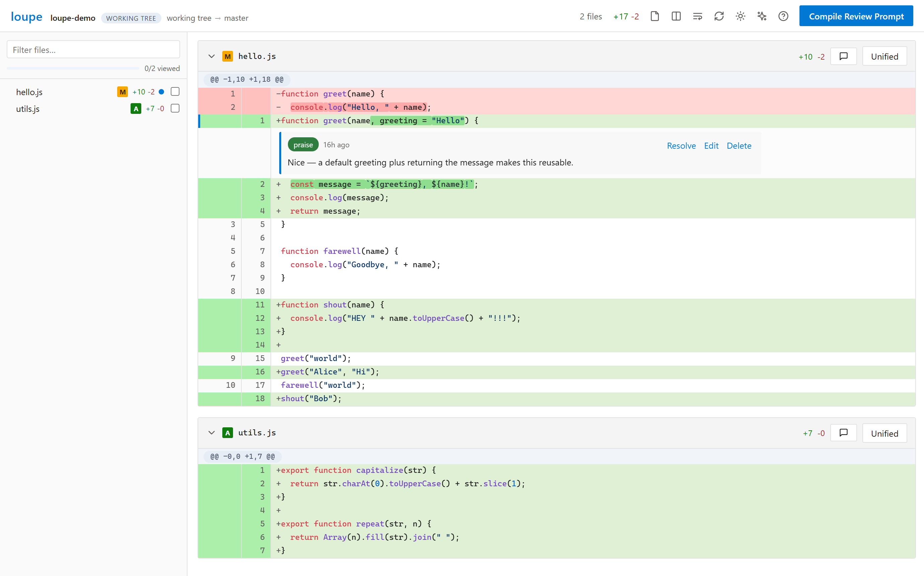The height and width of the screenshot is (576, 924).
Task: Click new line 11 with function shout
Action: coord(557,305)
